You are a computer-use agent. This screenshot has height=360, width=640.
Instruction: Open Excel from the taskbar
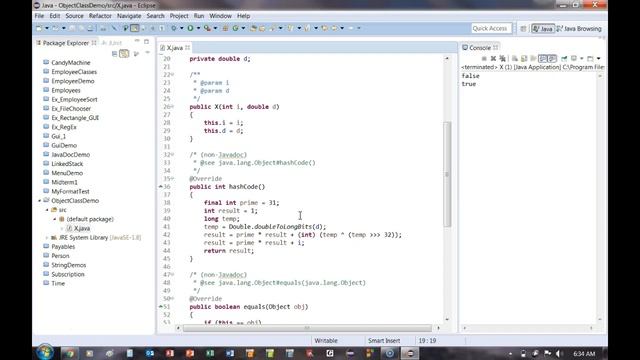pyautogui.click(x=210, y=353)
